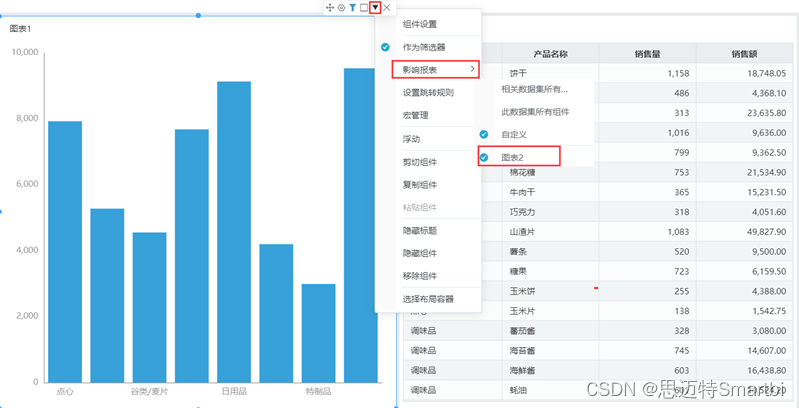
Task: Open the component settings gear icon
Action: (341, 8)
